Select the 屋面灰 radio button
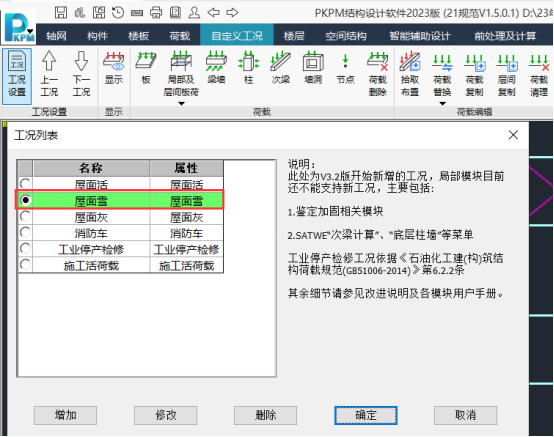The height and width of the screenshot is (437, 554). click(25, 216)
